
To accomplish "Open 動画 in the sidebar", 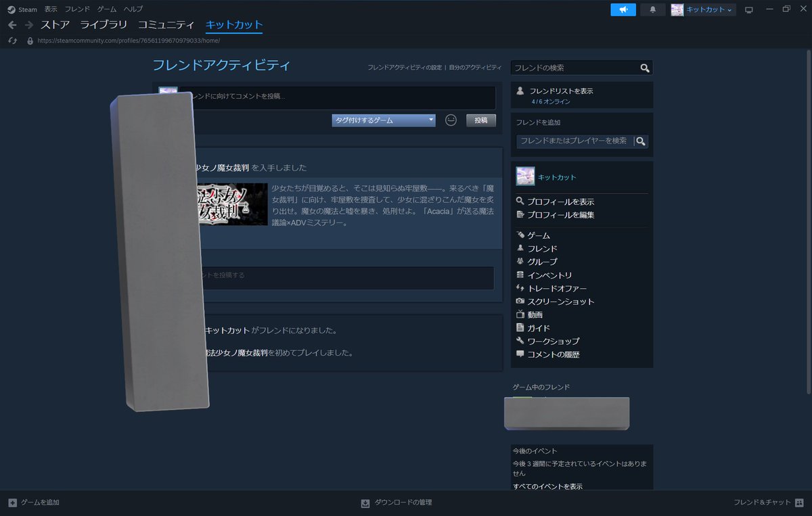I will [535, 314].
